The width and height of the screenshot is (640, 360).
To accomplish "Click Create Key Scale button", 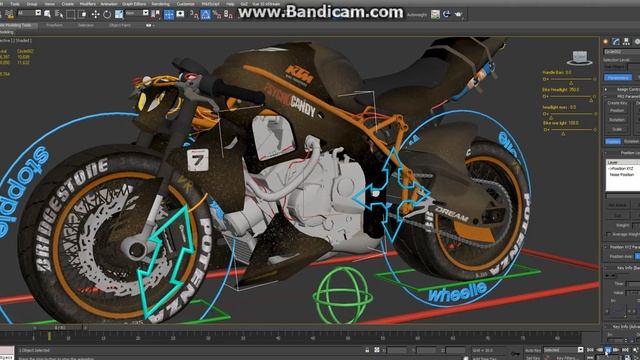I will [x=617, y=129].
